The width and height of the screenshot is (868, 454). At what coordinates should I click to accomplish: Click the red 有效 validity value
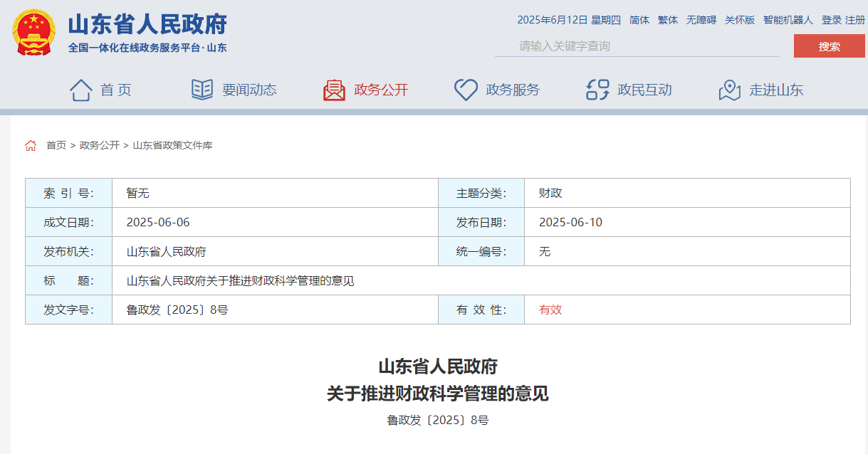point(550,310)
